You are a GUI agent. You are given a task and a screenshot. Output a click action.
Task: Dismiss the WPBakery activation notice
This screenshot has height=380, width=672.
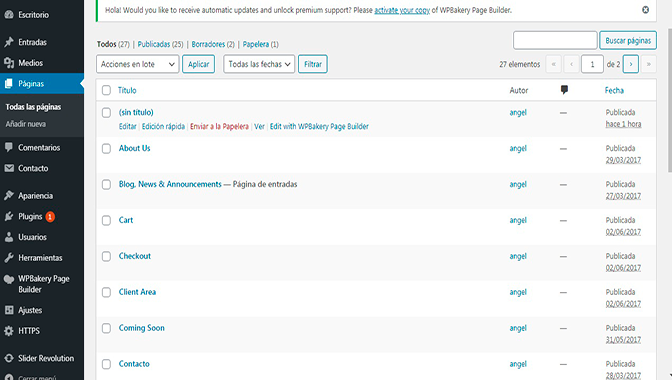click(x=645, y=10)
